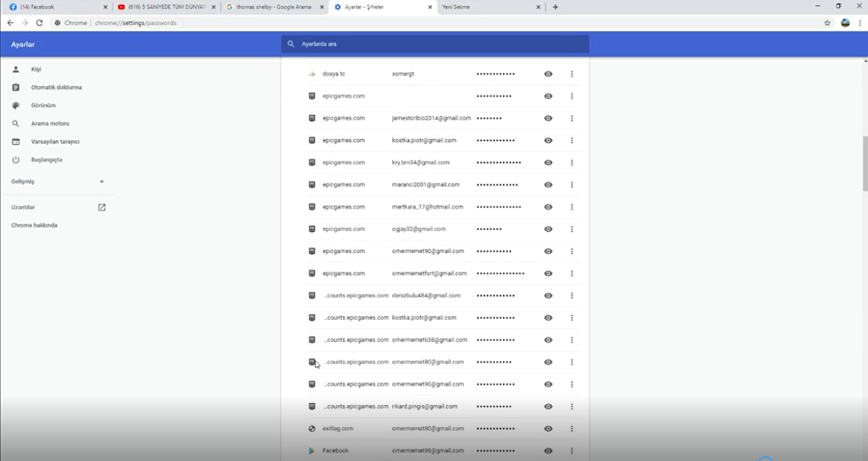This screenshot has width=868, height=461.
Task: Select the Ayarlar - Şifreler tab
Action: click(x=382, y=7)
